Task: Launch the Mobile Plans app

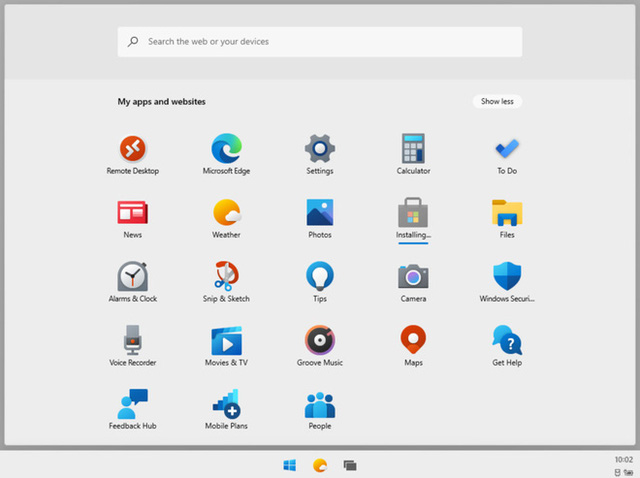Action: [x=226, y=405]
